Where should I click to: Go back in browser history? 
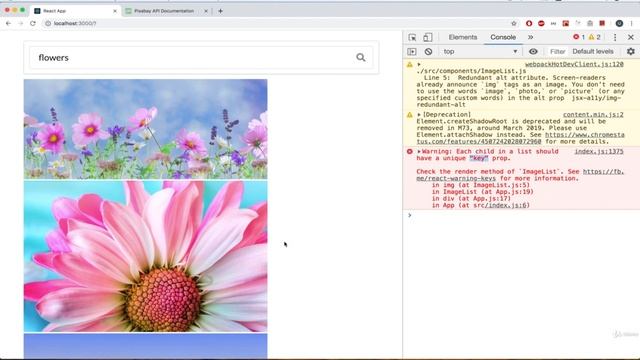click(9, 23)
